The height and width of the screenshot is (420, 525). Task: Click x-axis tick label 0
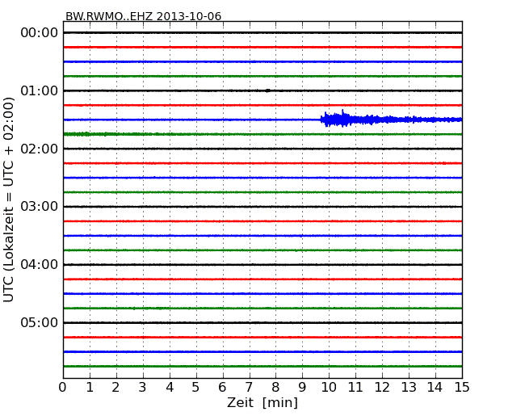pos(63,388)
